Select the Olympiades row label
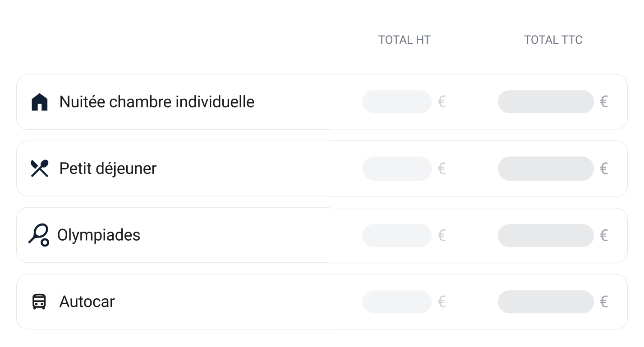This screenshot has width=644, height=347. coord(99,235)
